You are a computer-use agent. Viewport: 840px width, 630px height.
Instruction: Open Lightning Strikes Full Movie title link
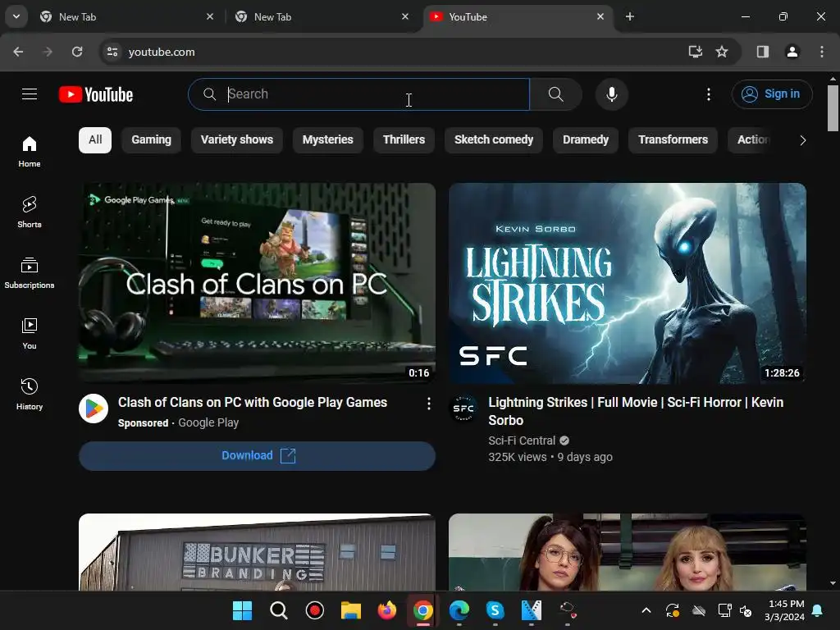point(636,411)
